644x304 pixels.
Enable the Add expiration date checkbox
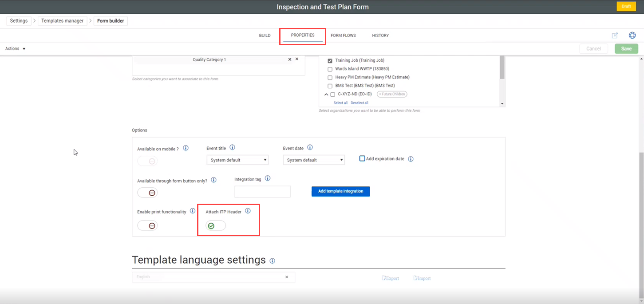[x=362, y=158]
